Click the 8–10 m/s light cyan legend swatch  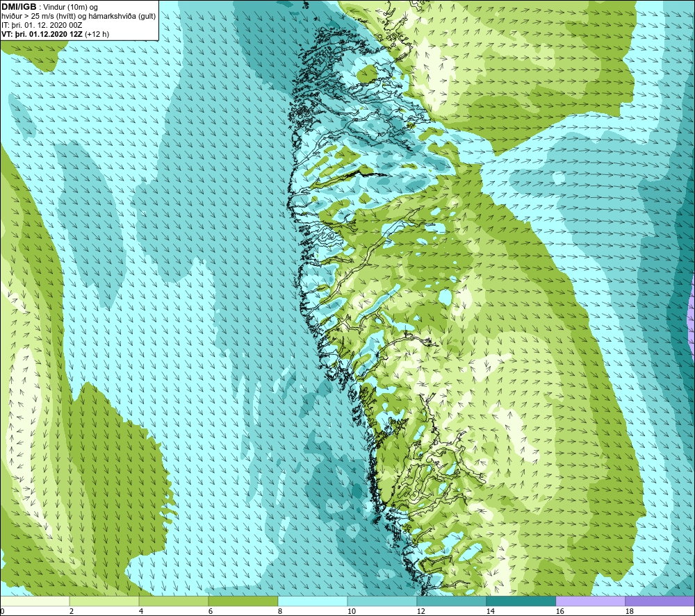313,601
